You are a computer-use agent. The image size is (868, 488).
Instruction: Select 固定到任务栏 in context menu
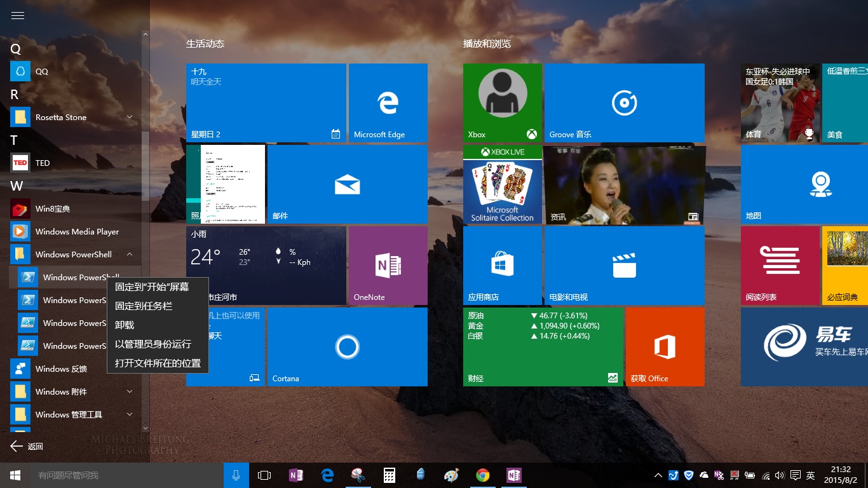point(158,306)
